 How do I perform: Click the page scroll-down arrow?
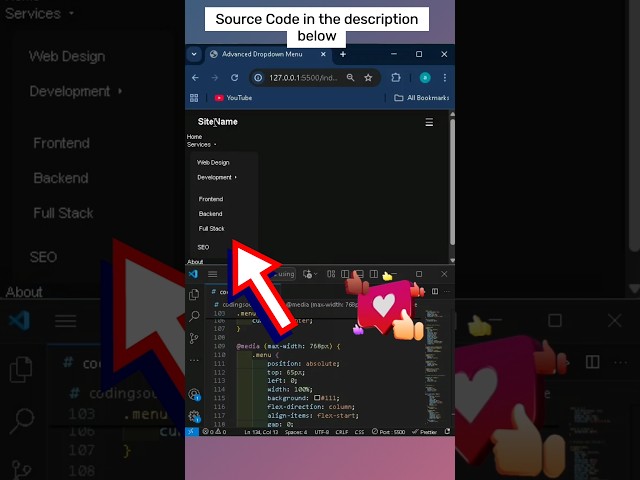pyautogui.click(x=452, y=260)
